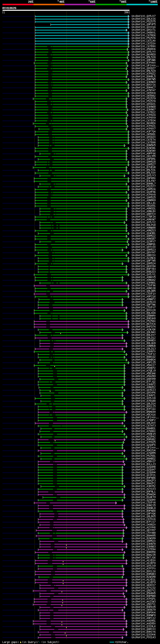Select hit label UniRef100_P52576
The image size is (160, 644).
[x=143, y=38]
